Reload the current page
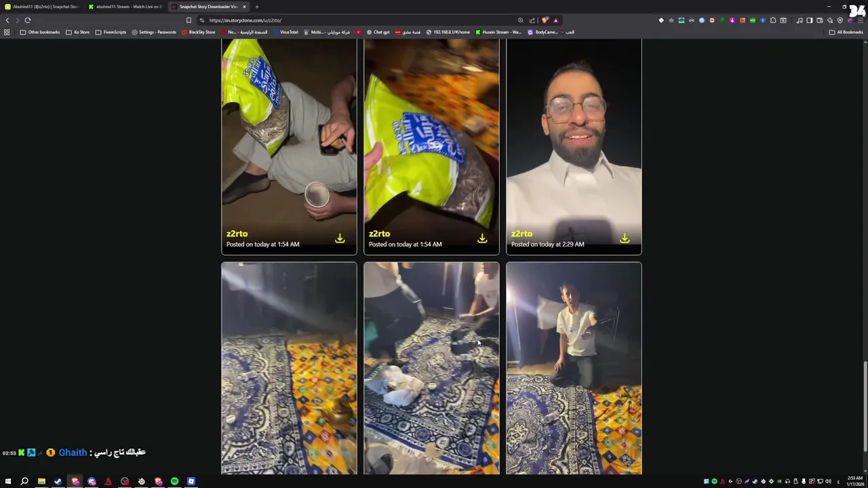 pyautogui.click(x=28, y=20)
